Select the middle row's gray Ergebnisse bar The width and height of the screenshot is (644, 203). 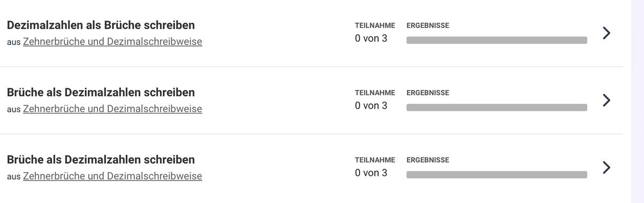coord(497,107)
